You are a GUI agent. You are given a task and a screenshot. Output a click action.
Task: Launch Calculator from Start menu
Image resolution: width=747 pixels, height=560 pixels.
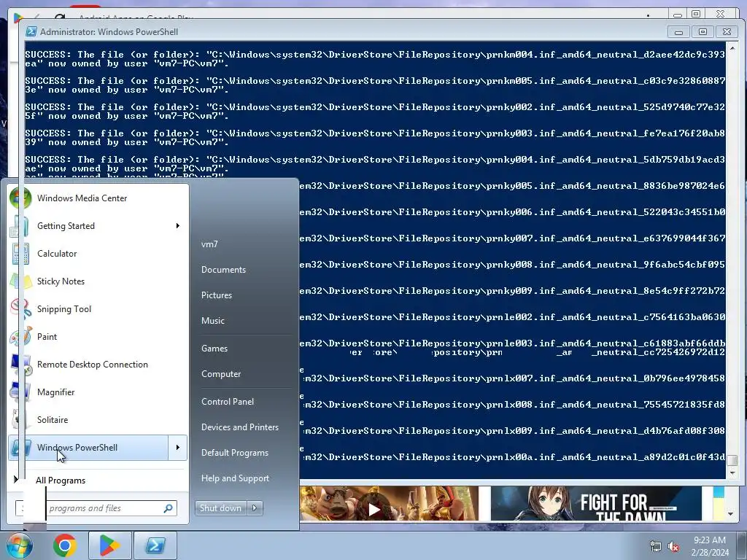(98, 253)
